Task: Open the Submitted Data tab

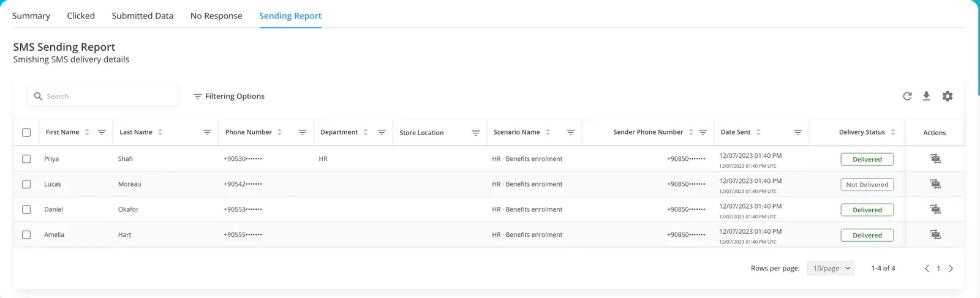Action: pyautogui.click(x=142, y=16)
